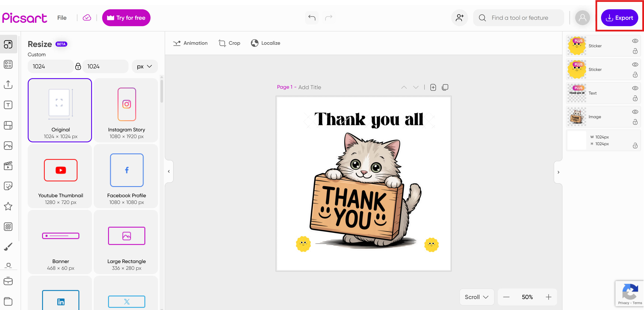Open the File menu
Screen dimensions: 644x310
pos(62,17)
